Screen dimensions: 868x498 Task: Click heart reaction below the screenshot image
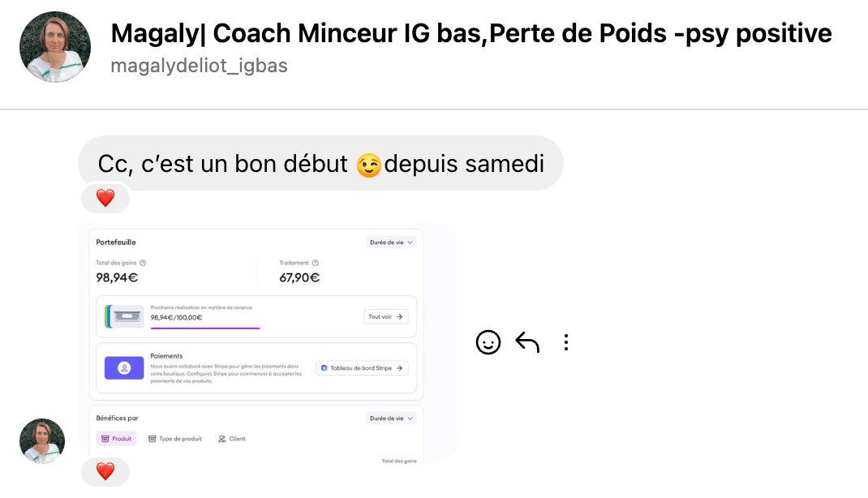coord(105,471)
